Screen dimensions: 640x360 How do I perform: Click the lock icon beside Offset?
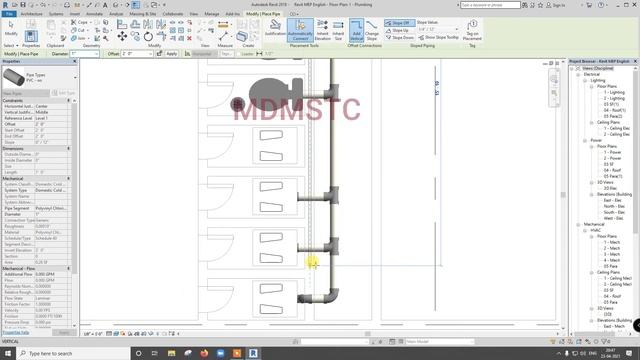(159, 53)
